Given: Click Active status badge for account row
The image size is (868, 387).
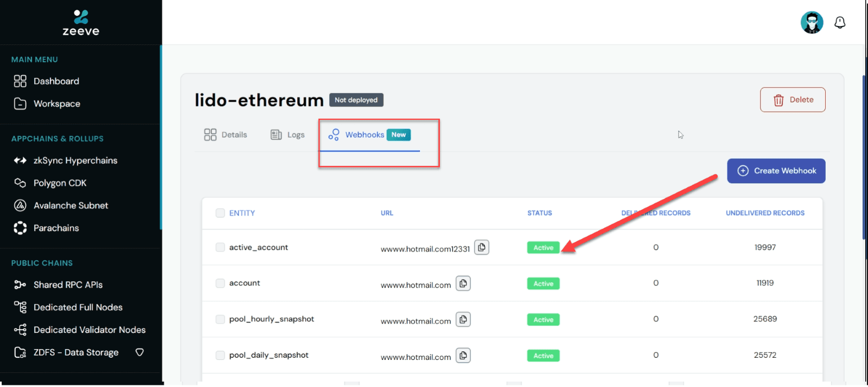Looking at the screenshot, I should 543,283.
